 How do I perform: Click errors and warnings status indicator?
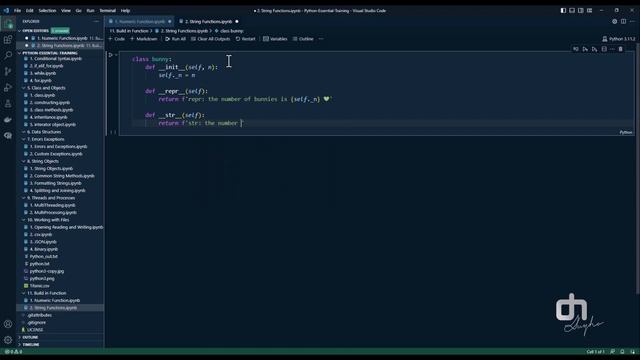tap(13, 351)
